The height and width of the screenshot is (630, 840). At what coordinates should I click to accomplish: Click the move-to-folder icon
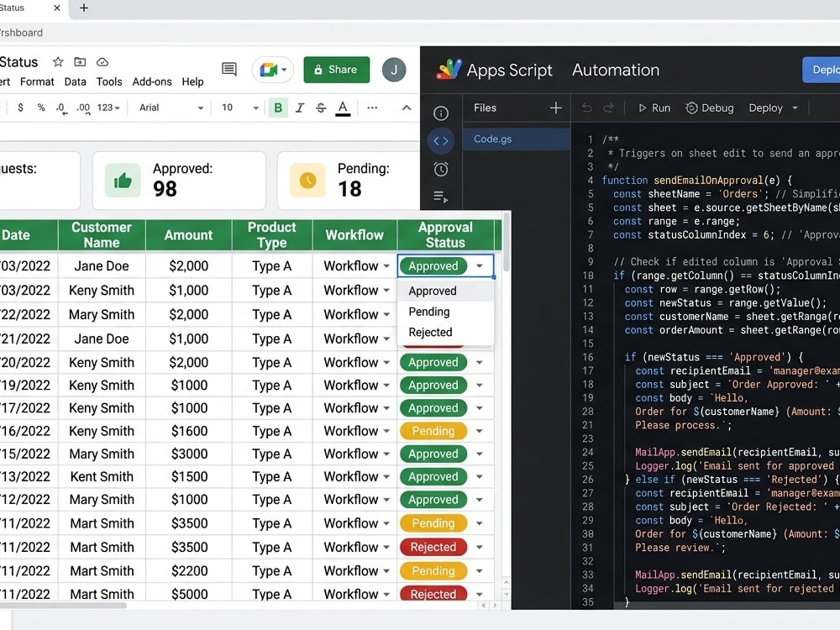80,62
